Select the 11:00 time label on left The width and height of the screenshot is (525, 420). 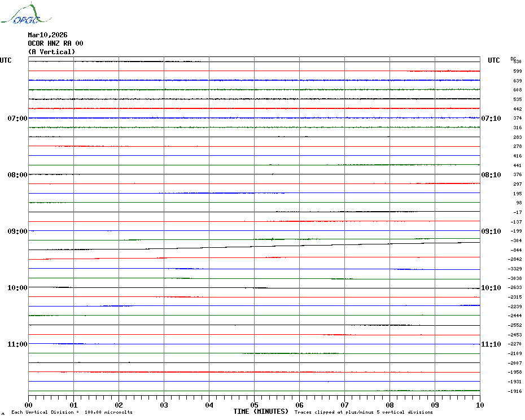point(17,344)
